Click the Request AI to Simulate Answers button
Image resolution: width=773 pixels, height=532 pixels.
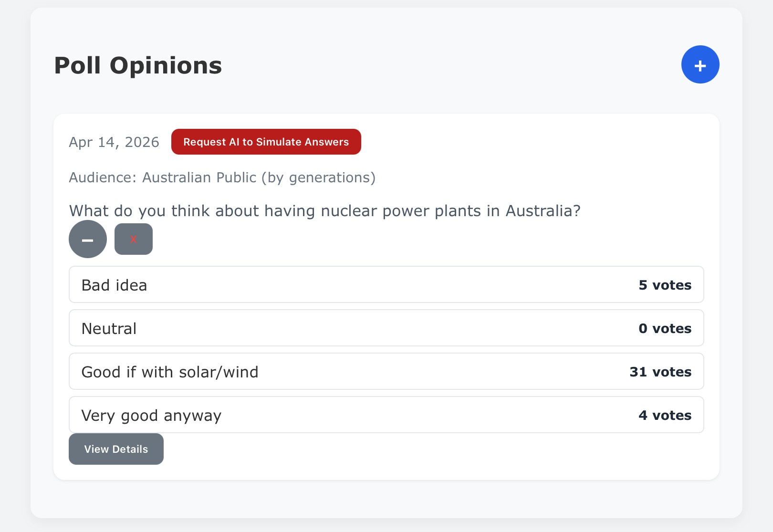[x=266, y=142]
